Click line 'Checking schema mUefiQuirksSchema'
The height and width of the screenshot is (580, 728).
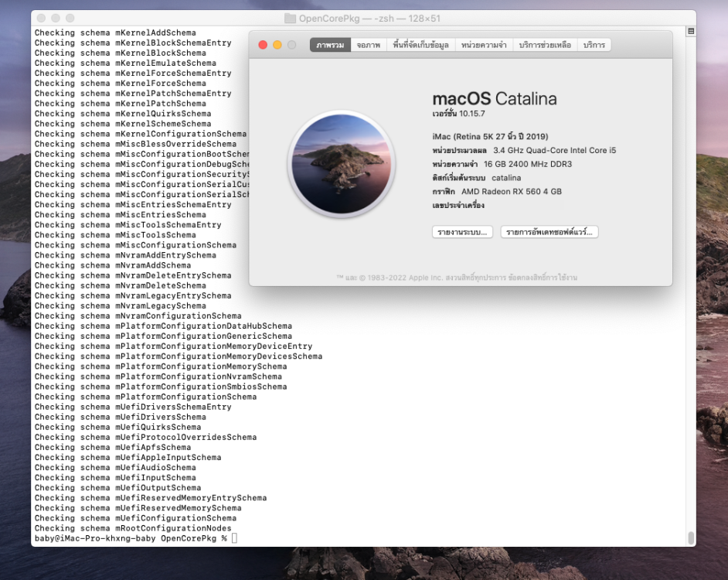118,427
